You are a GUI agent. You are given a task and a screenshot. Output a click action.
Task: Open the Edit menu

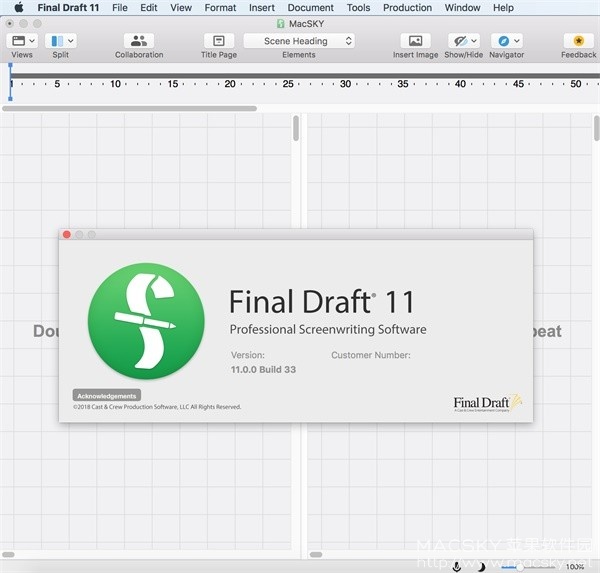148,8
